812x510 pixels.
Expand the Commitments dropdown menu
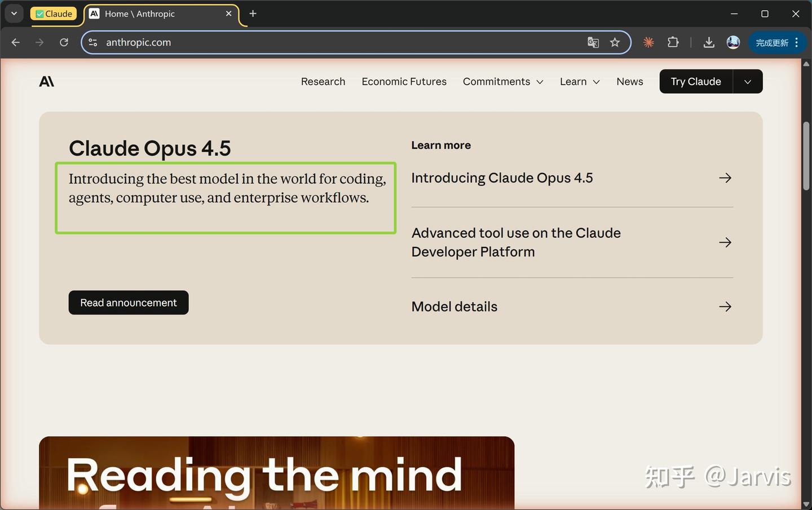503,82
